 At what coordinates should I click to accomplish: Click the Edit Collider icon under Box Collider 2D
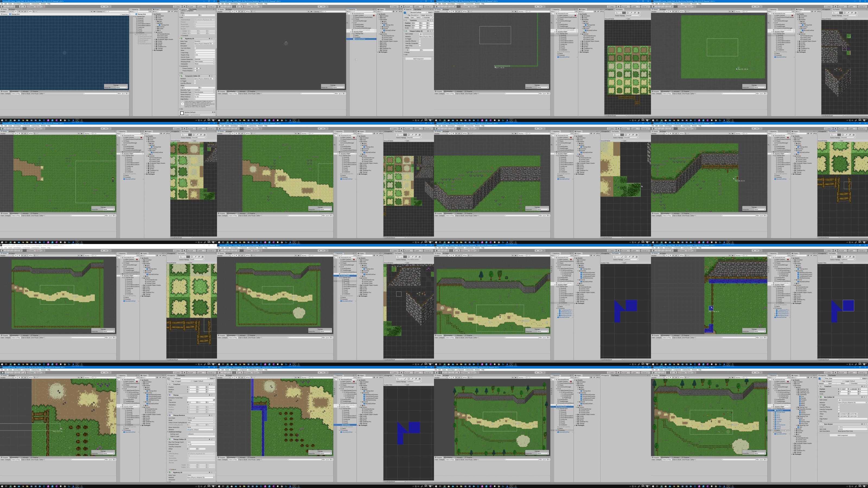tap(840, 400)
